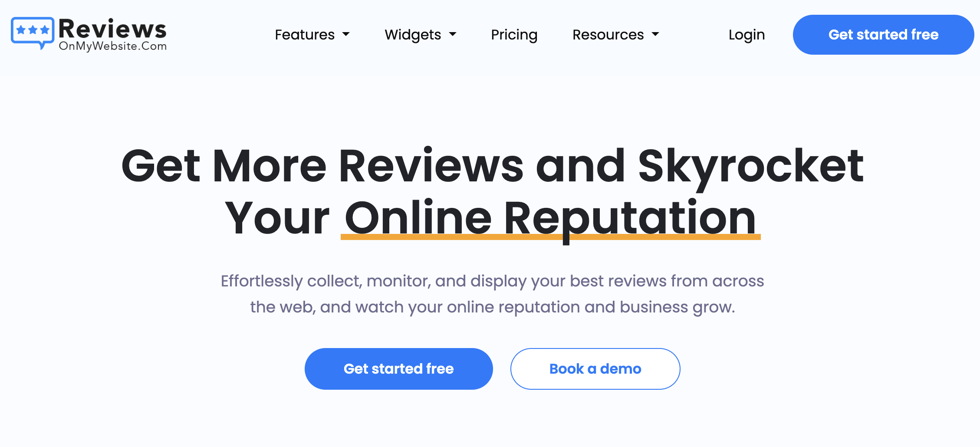Click the OnMyWebsite.Com text under logo

point(113,46)
